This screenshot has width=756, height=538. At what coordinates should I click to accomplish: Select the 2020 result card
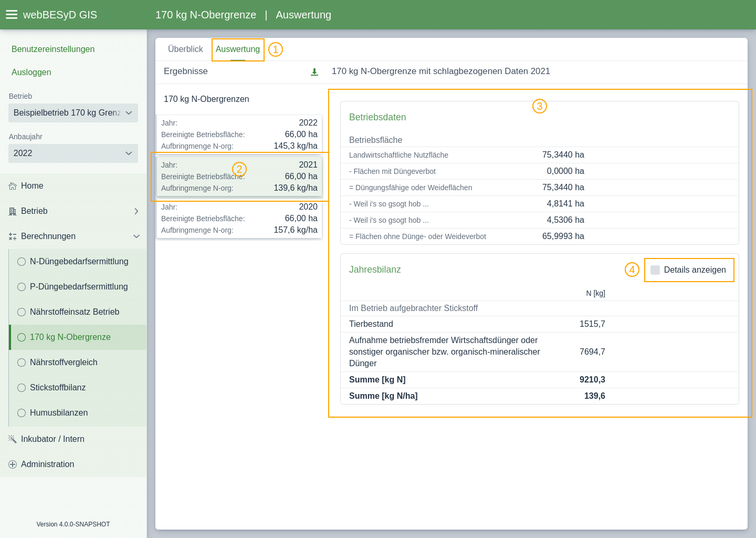[x=239, y=219]
